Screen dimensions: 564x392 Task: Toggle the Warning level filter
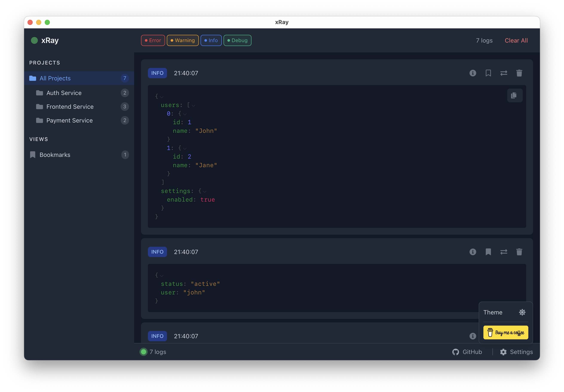tap(182, 41)
